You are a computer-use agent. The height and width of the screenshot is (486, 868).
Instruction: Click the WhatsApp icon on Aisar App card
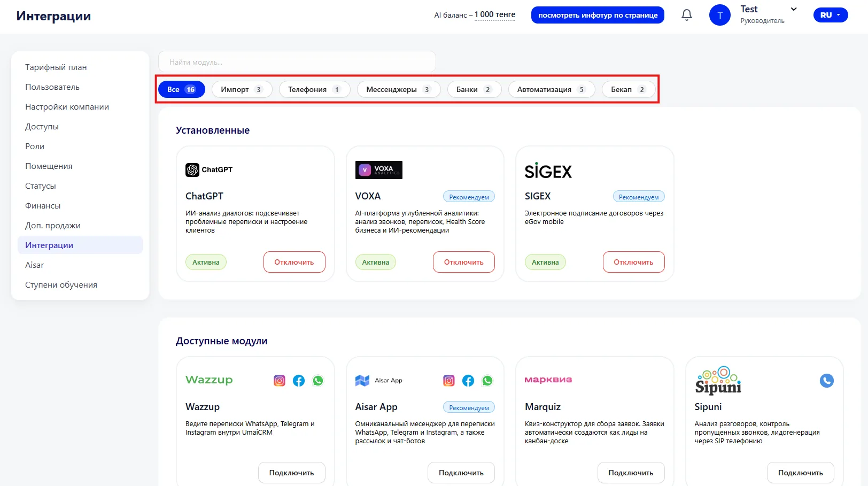(487, 381)
